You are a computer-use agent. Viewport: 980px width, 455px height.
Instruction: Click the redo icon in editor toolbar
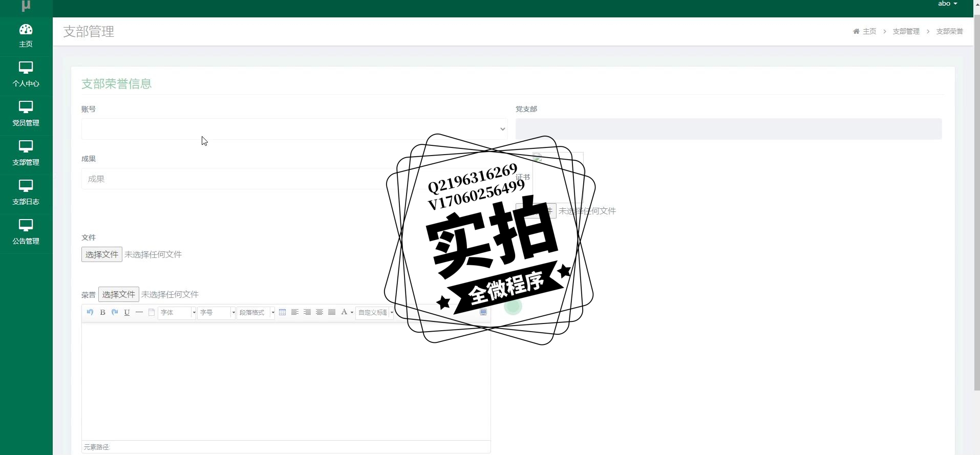click(115, 312)
